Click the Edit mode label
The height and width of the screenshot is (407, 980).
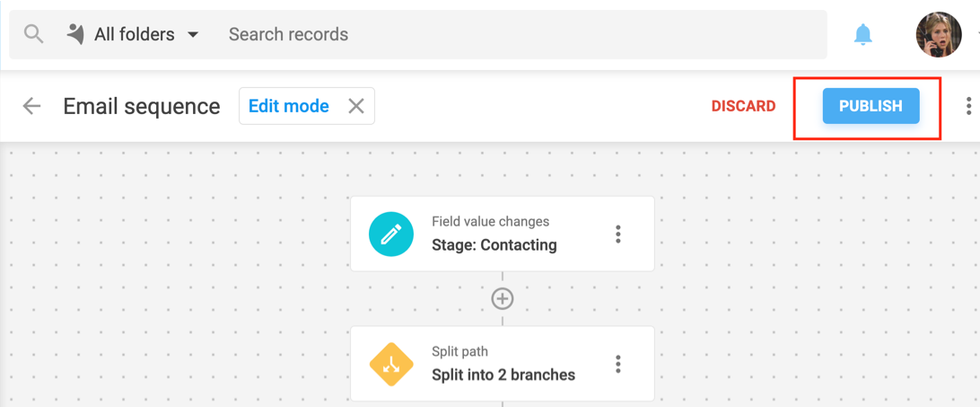289,106
